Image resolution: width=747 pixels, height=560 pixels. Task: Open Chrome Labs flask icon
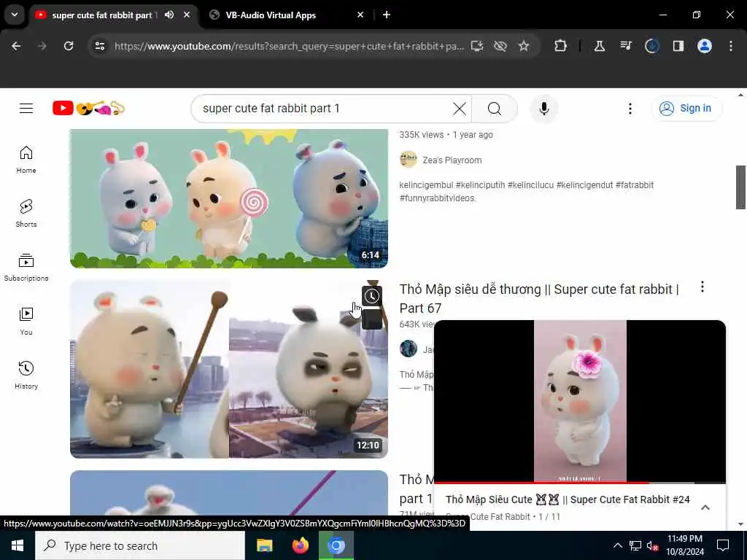click(x=600, y=46)
